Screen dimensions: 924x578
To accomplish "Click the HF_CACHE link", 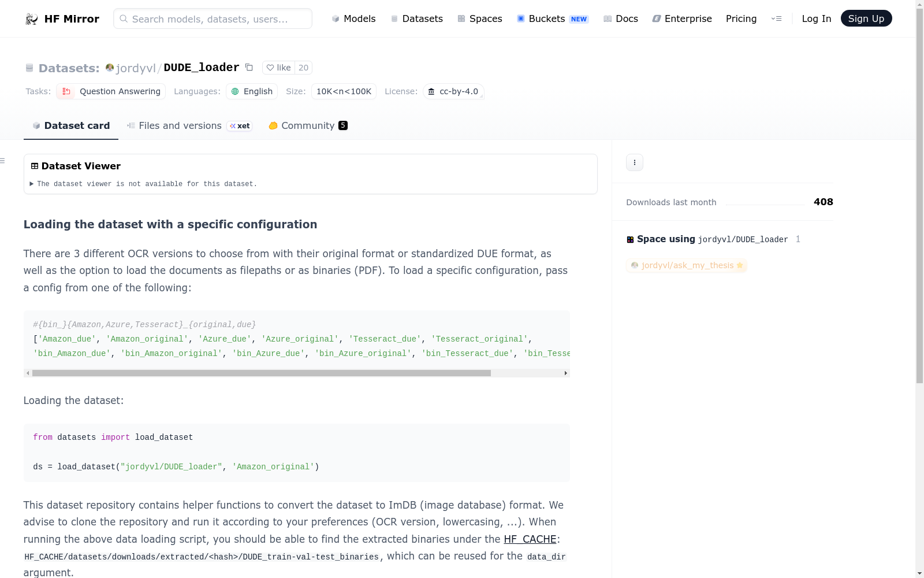I will click(x=530, y=539).
